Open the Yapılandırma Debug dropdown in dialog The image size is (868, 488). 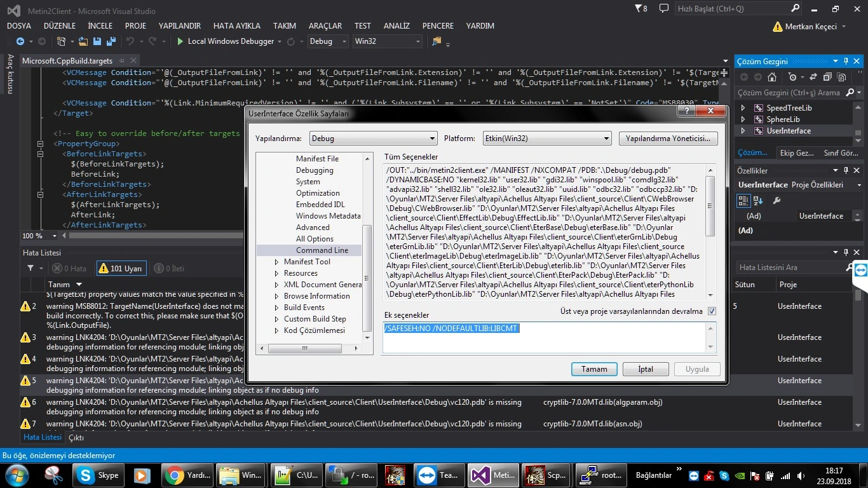pyautogui.click(x=374, y=139)
